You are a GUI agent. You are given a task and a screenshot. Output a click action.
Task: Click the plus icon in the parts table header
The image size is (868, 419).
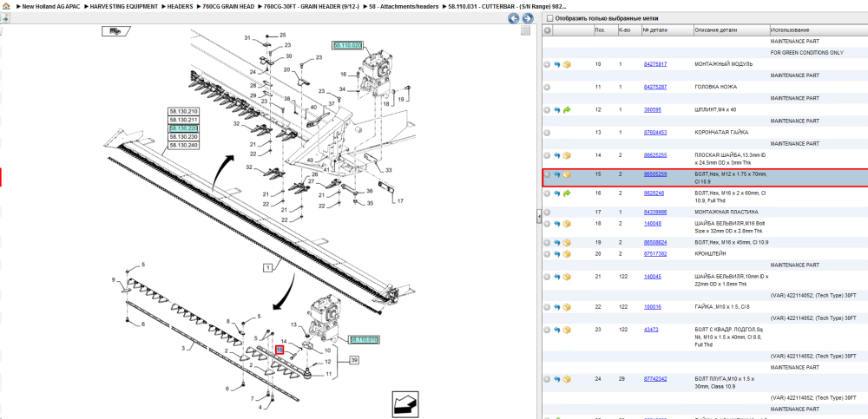coord(548,29)
